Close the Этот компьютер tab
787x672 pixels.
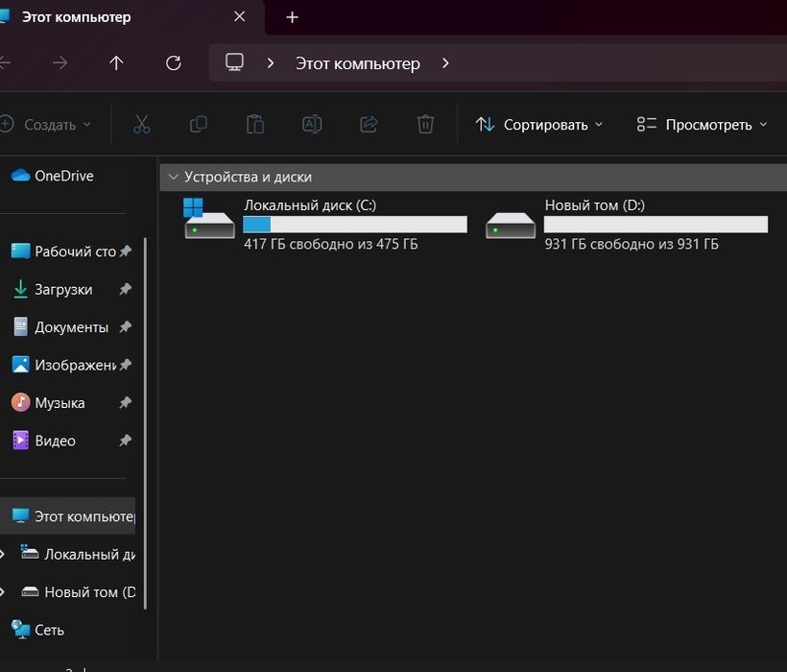tap(239, 16)
